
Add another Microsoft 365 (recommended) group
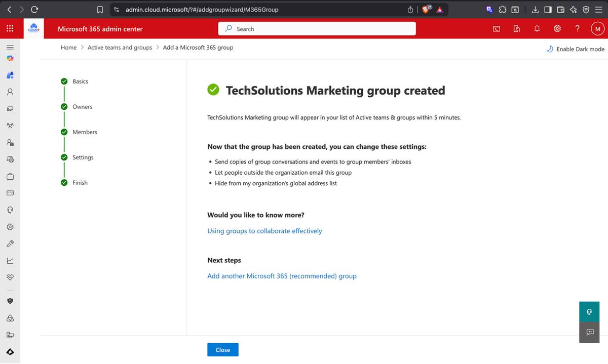pos(282,276)
